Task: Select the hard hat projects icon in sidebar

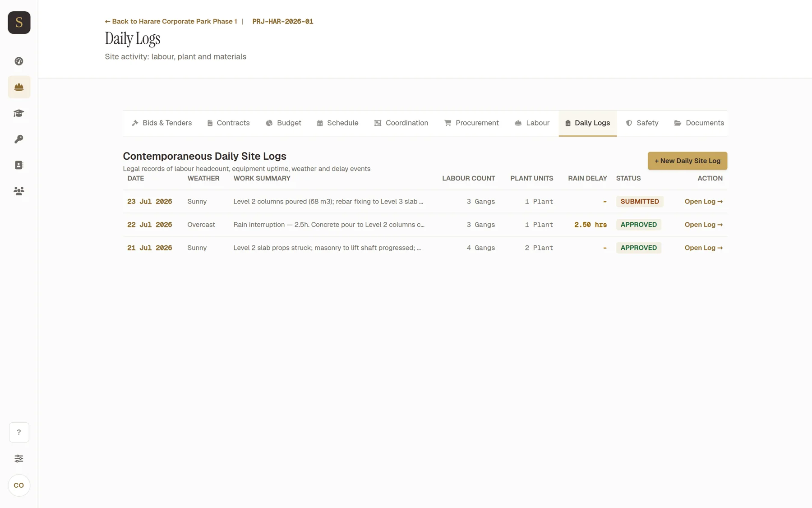Action: (x=19, y=87)
